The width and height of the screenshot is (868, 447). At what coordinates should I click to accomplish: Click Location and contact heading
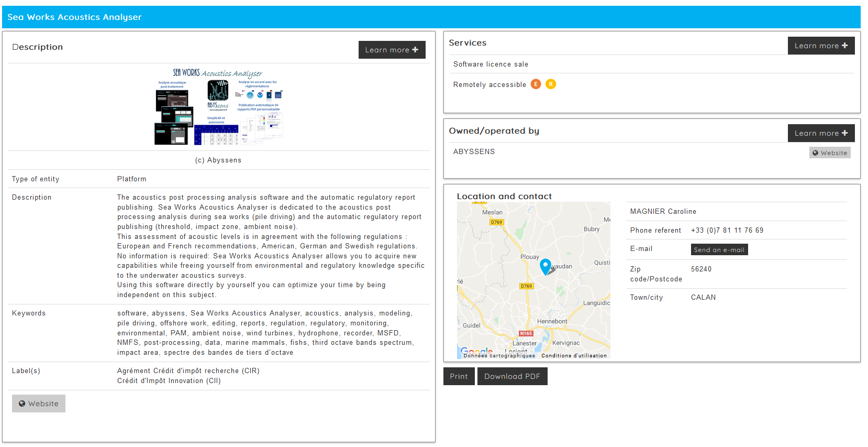tap(504, 196)
